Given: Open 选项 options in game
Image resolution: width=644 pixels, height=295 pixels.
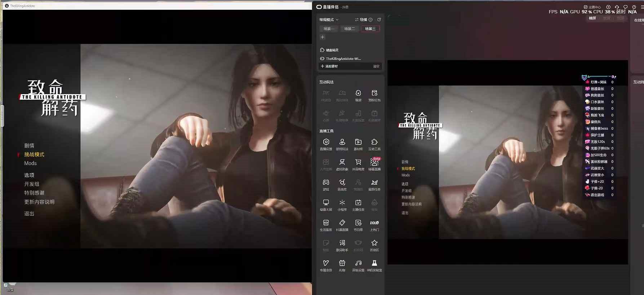Looking at the screenshot, I should [29, 175].
